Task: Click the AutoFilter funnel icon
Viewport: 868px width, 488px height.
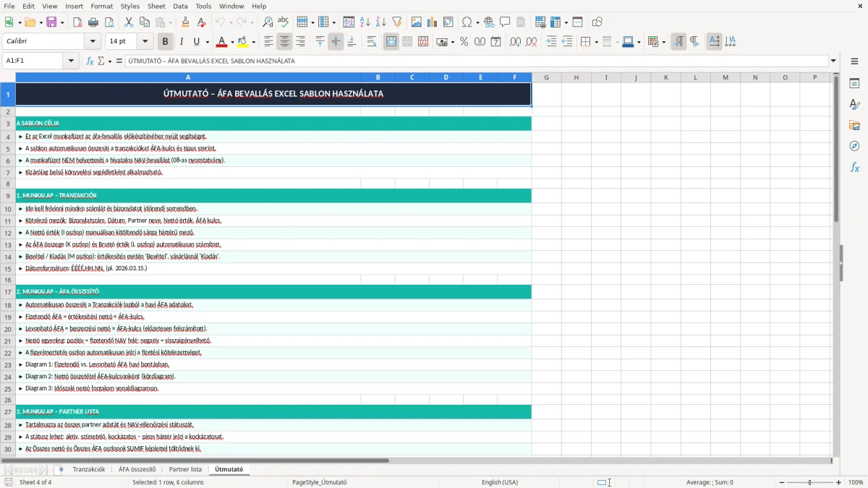Action: pyautogui.click(x=396, y=22)
